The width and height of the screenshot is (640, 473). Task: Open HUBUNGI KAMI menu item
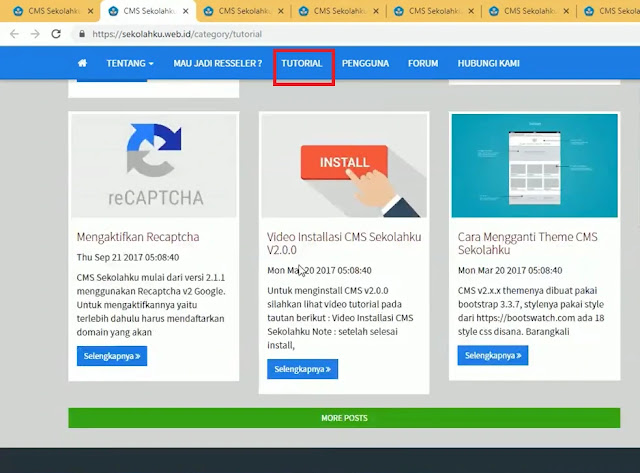pyautogui.click(x=489, y=63)
